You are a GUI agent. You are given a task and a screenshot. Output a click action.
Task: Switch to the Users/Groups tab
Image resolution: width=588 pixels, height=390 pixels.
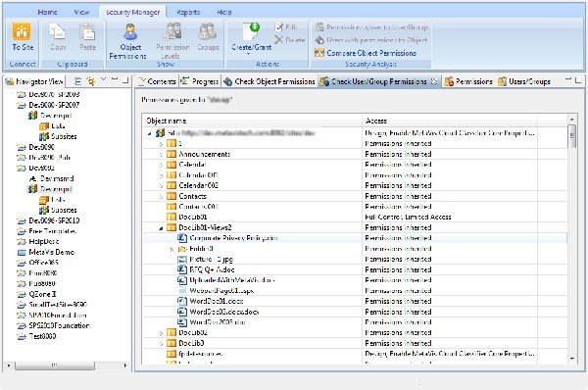pos(524,81)
